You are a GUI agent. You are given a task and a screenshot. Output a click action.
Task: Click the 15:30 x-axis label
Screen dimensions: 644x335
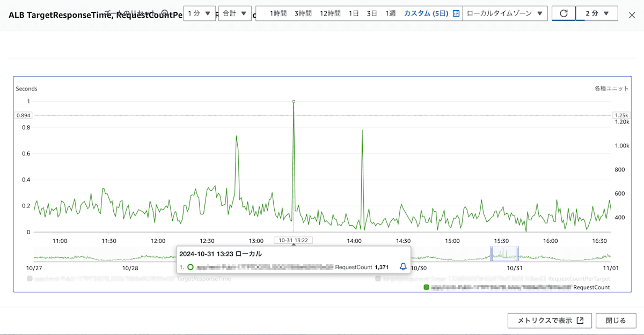[501, 241]
